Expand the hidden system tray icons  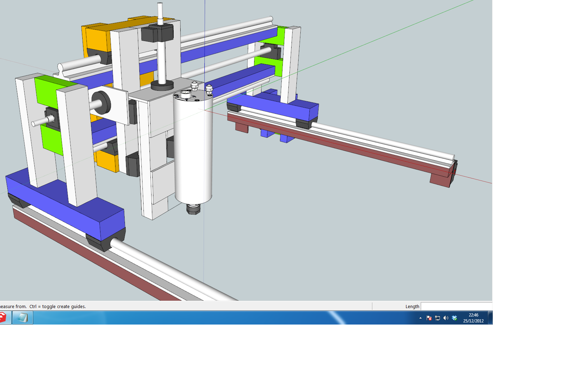[420, 318]
